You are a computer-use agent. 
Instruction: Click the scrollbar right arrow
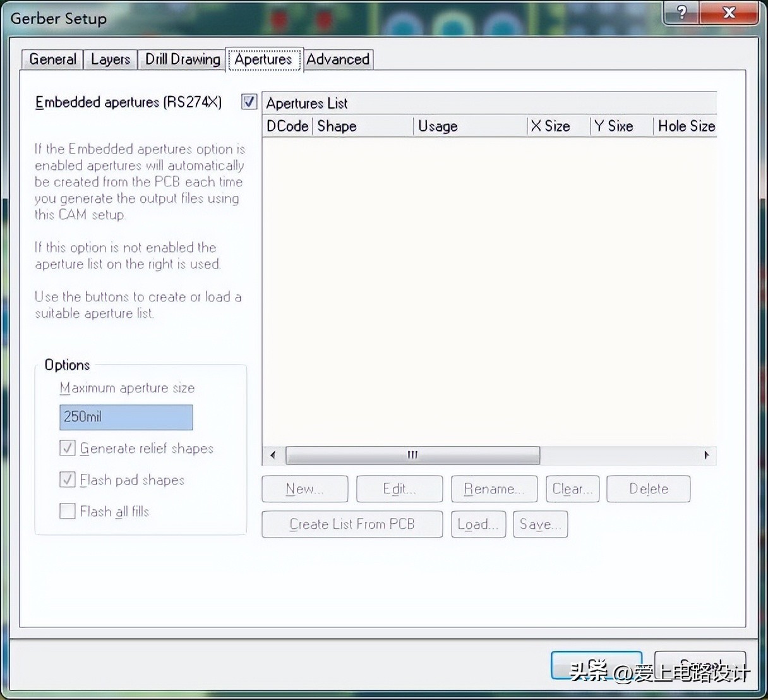pos(706,455)
